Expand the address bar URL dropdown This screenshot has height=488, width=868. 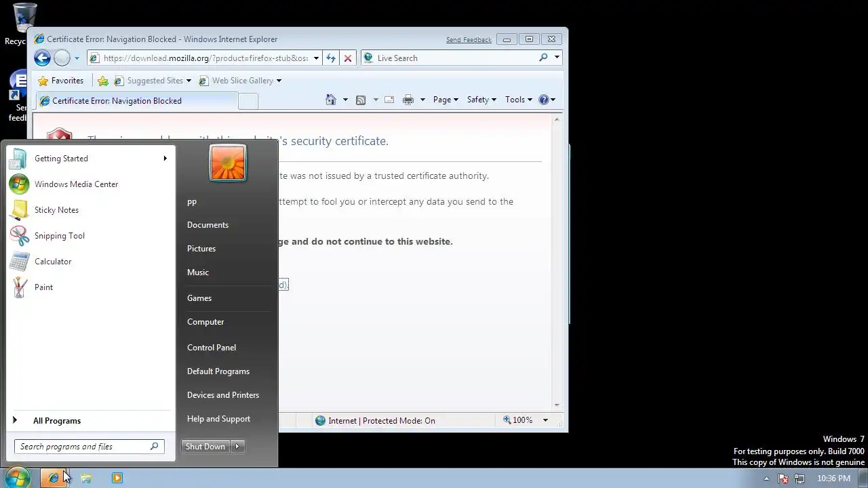(x=315, y=58)
